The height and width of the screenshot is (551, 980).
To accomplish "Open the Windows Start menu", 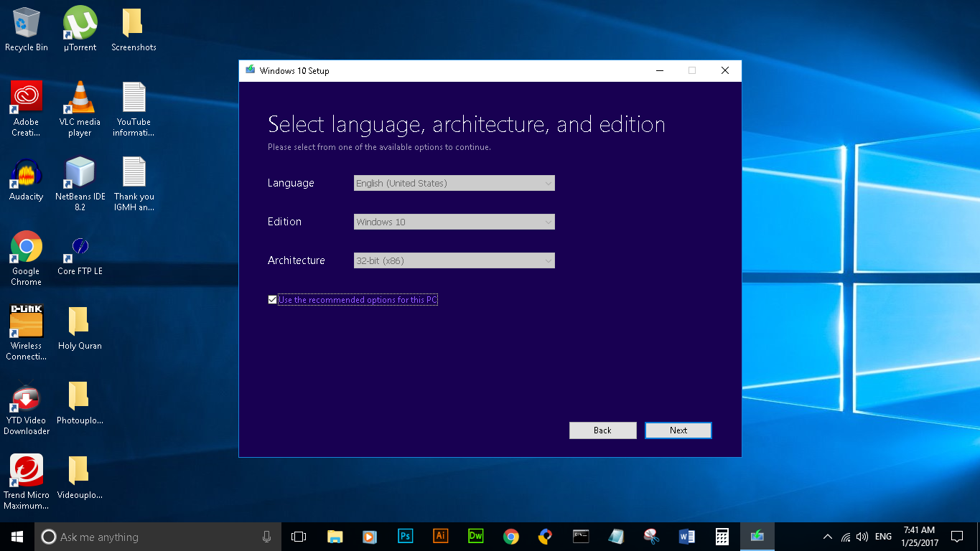I will point(17,537).
